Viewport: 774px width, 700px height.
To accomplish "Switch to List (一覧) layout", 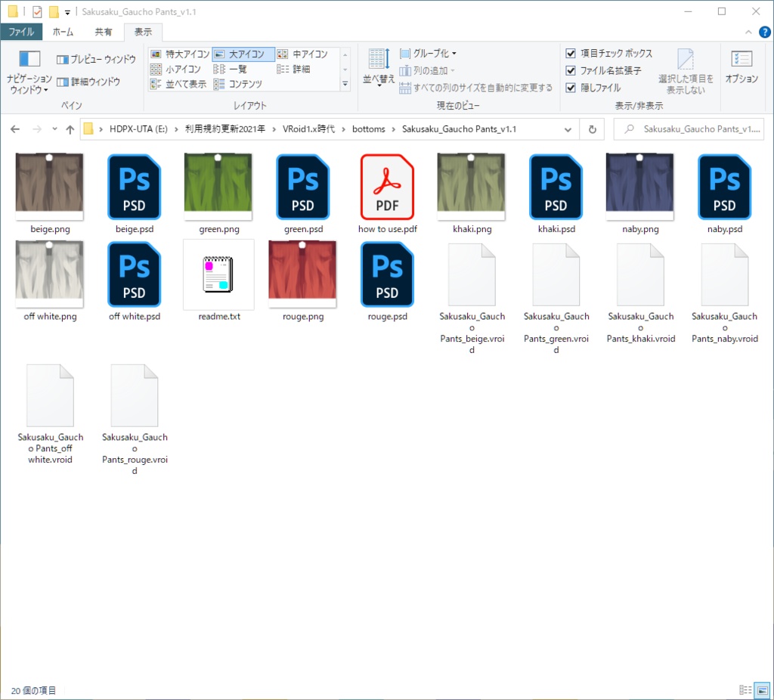I will pyautogui.click(x=231, y=69).
